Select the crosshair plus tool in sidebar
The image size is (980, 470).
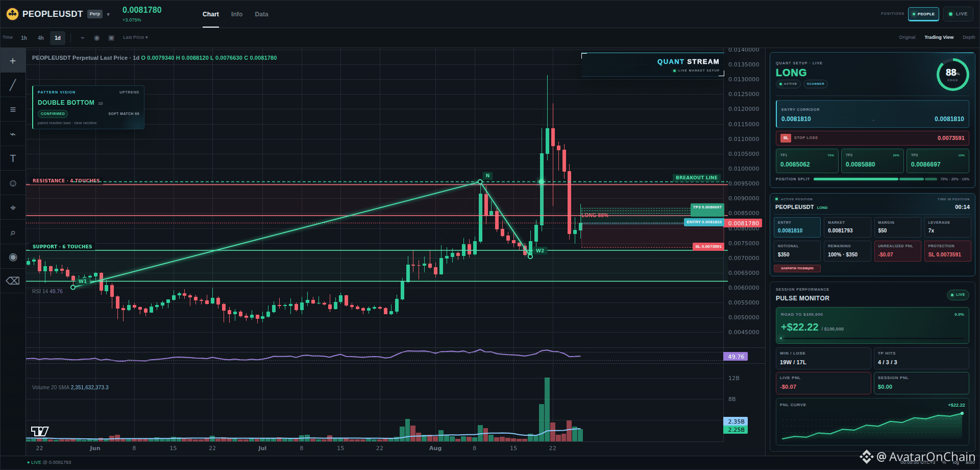[13, 61]
